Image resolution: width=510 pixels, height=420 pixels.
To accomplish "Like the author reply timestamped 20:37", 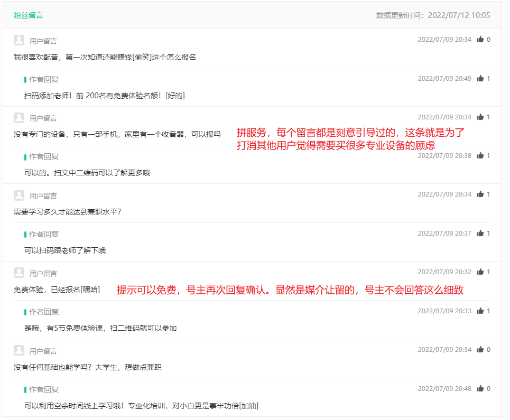I will [x=480, y=233].
